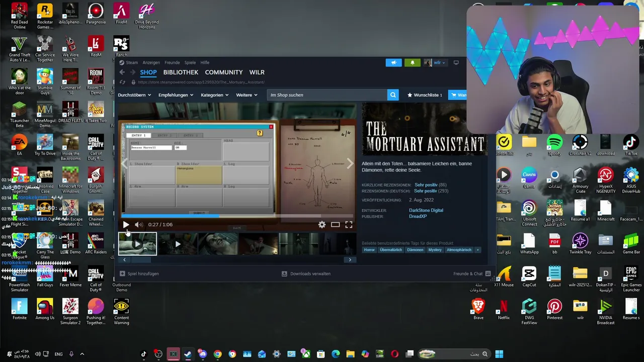Open Opera browser from taskbar

(394, 354)
